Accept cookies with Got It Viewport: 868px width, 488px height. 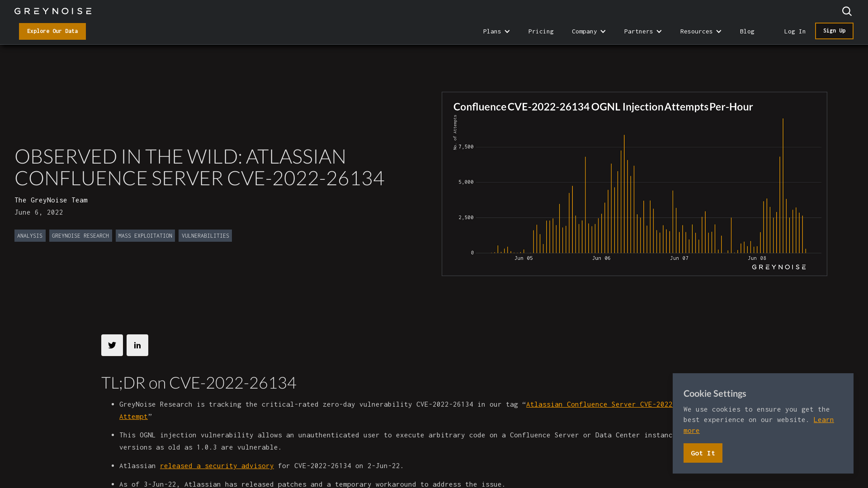click(703, 453)
